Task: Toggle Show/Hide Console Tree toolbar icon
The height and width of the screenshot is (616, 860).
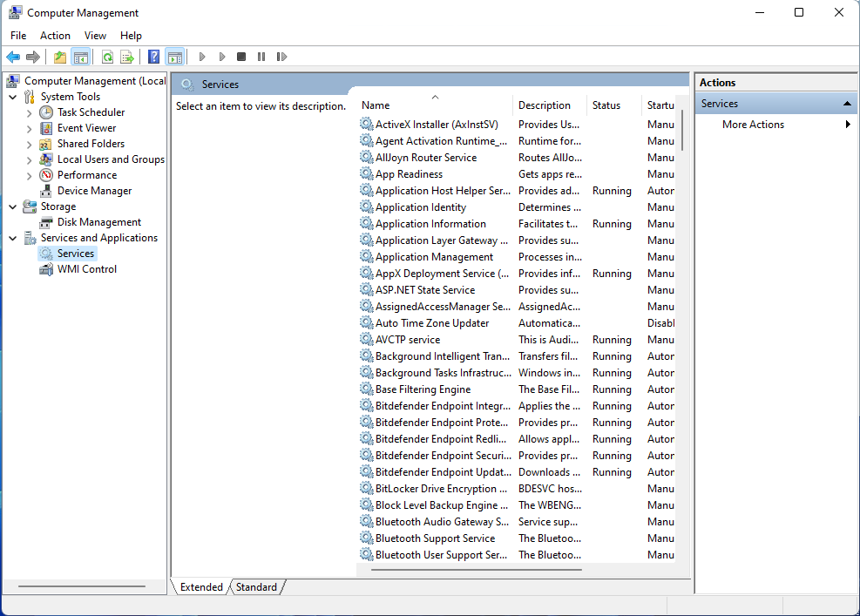Action: coord(81,57)
